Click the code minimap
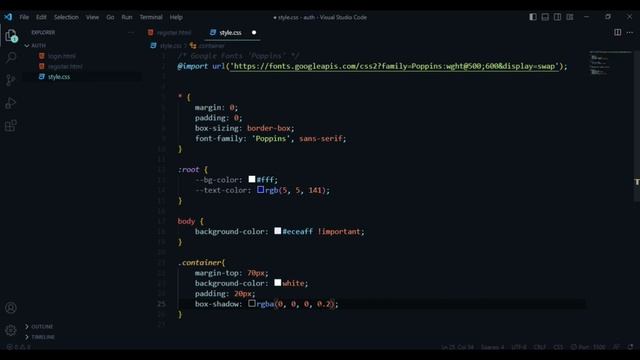This screenshot has width=640, height=360. (x=610, y=64)
